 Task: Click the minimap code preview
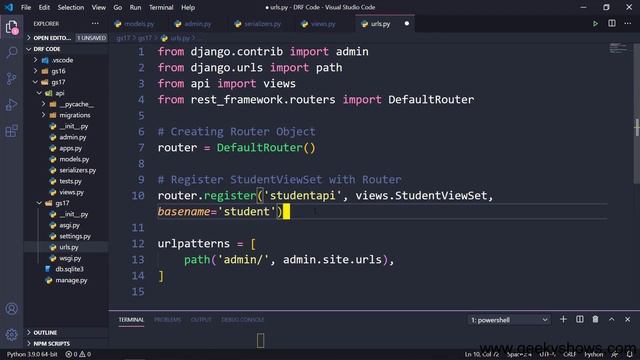618,48
